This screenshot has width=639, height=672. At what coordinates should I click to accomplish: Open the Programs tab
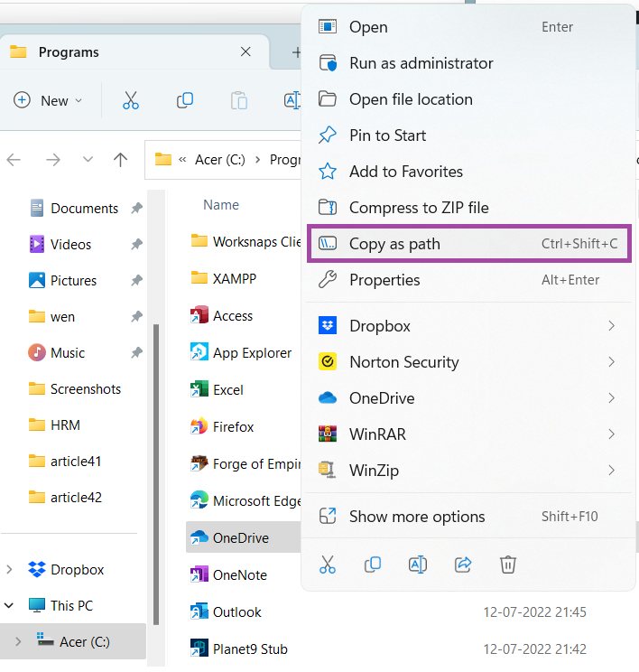pos(69,52)
